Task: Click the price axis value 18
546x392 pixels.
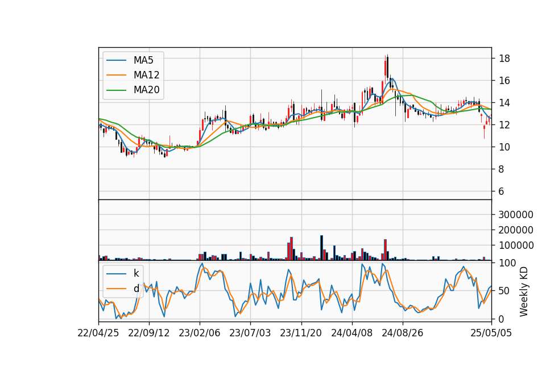Action: (x=504, y=59)
